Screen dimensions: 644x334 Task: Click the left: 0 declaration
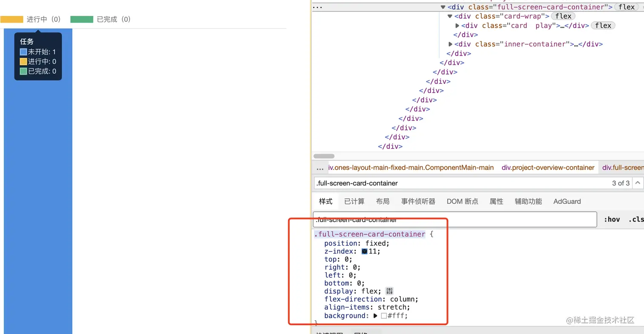(340, 275)
